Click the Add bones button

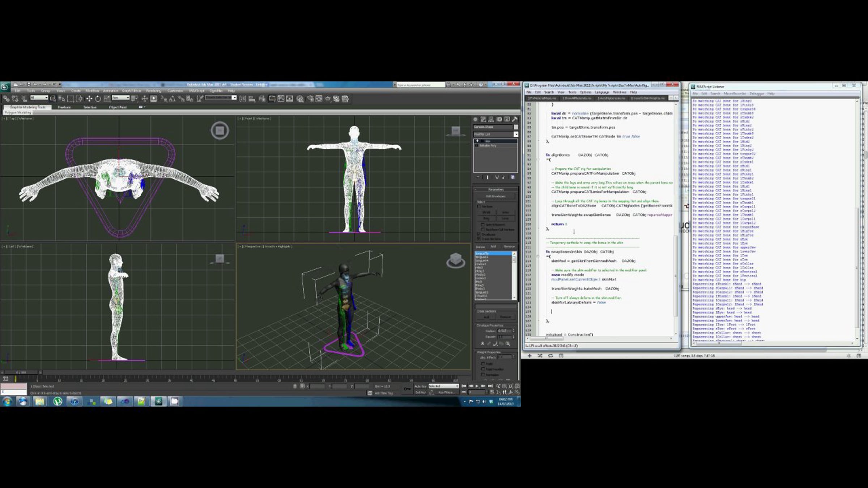(493, 247)
